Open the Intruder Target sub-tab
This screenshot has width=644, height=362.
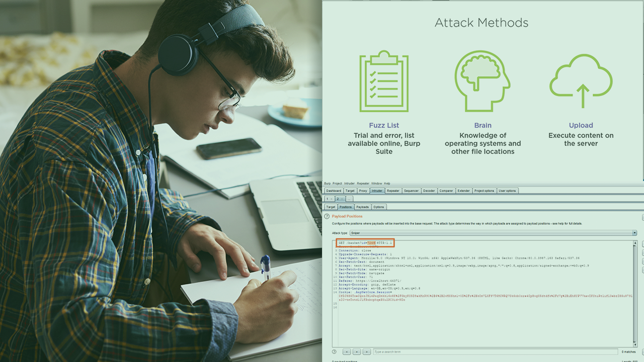(331, 207)
